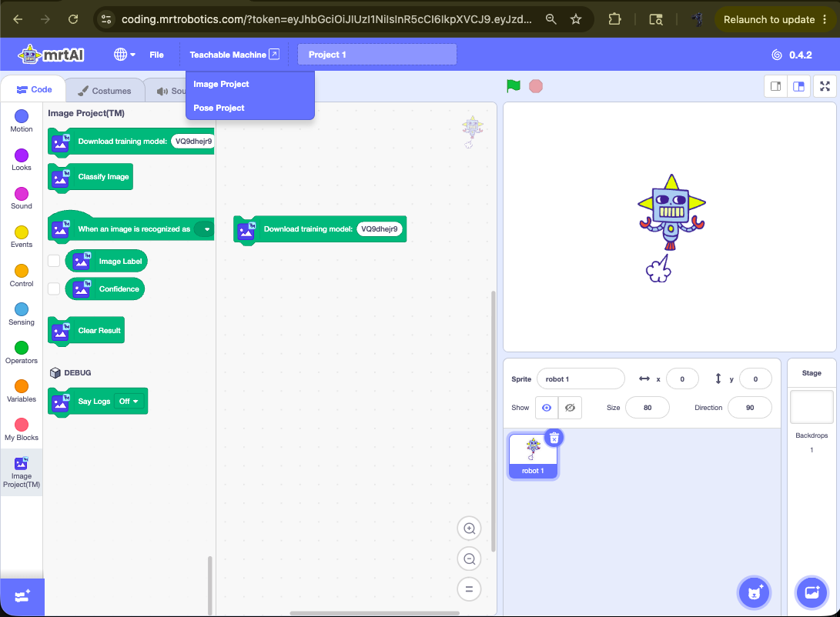
Task: Select the Control block category
Action: 22,275
